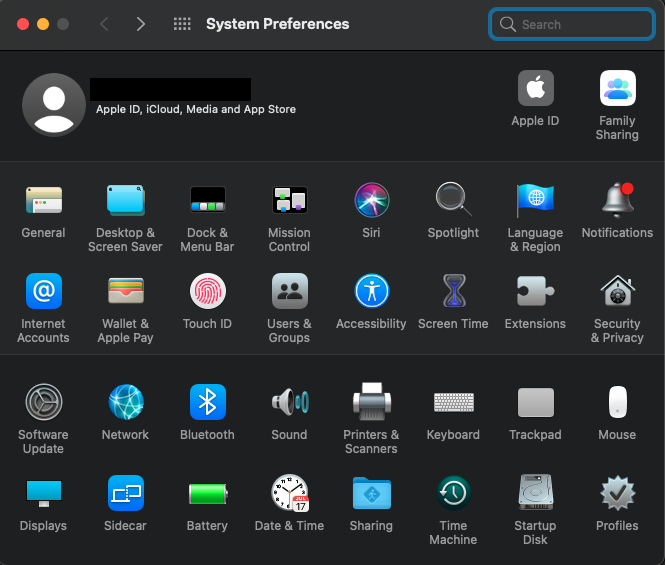Image resolution: width=665 pixels, height=565 pixels.
Task: Close the System Preferences window
Action: (23, 24)
